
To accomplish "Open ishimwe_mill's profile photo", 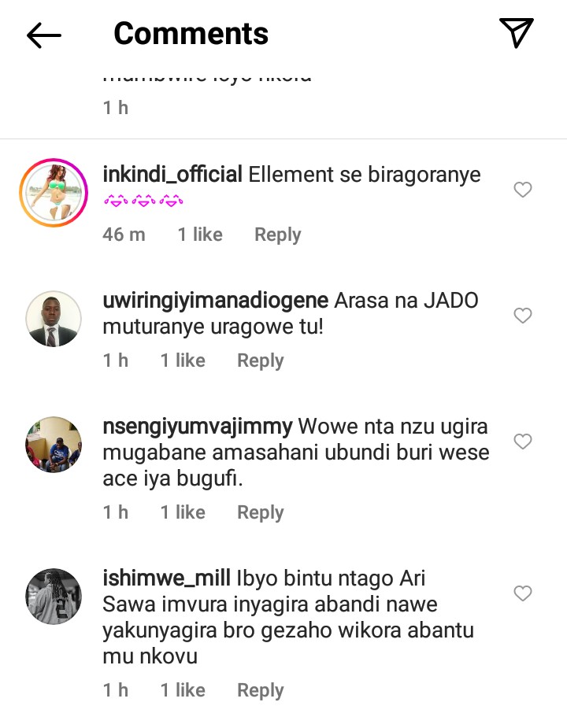I will (54, 597).
